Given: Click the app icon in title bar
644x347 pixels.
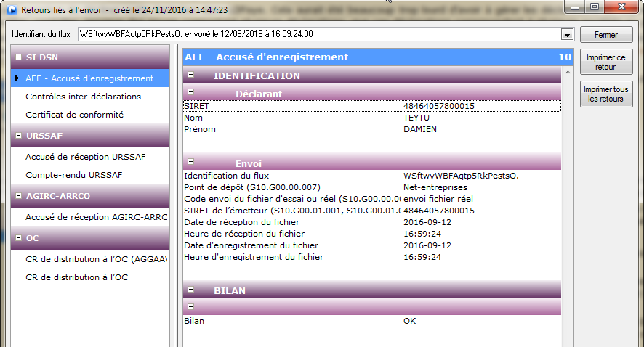Looking at the screenshot, I should (x=11, y=9).
